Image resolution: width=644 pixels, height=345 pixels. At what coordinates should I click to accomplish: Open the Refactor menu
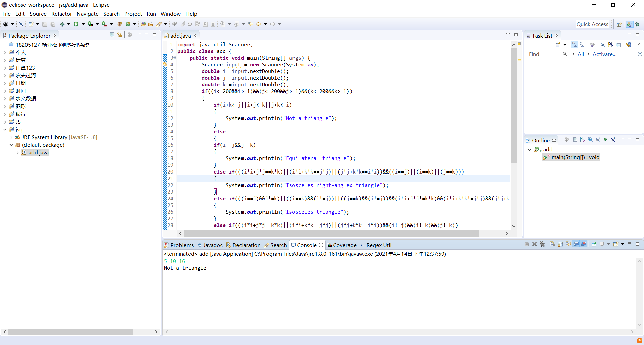[62, 14]
